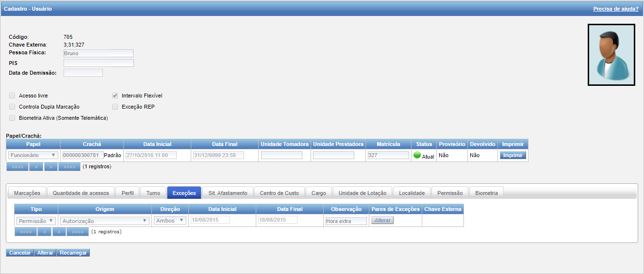Viewport: 644px width, 274px height.
Task: Click the Chave Externa column header
Action: pos(443,209)
